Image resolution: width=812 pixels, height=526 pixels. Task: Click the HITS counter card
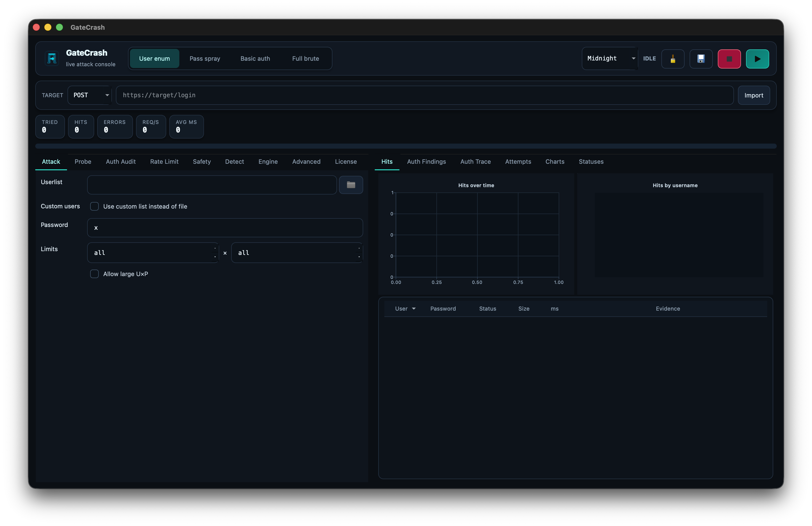click(x=81, y=127)
